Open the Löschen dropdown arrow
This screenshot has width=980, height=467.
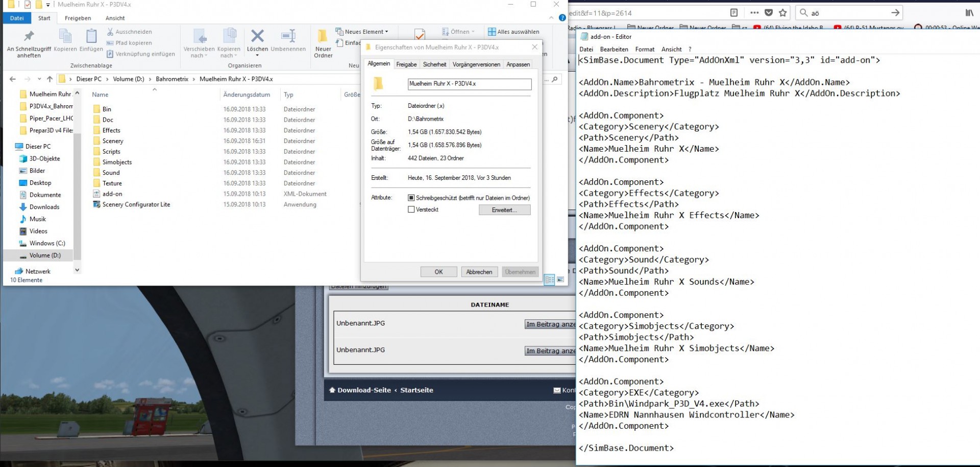(257, 55)
